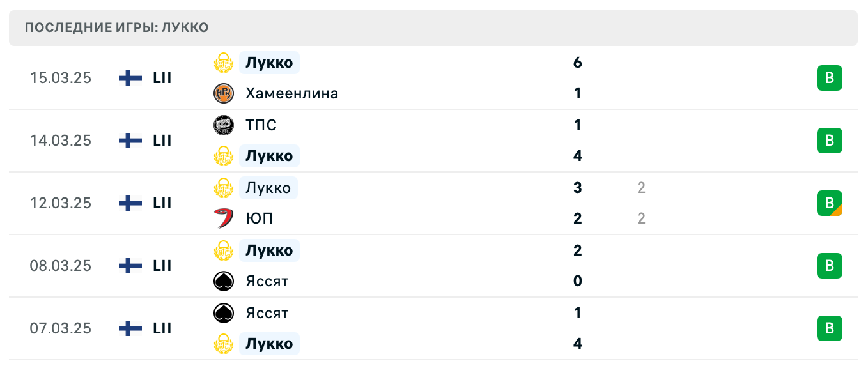Open the ТПС team link
This screenshot has height=368, width=868.
[x=261, y=125]
